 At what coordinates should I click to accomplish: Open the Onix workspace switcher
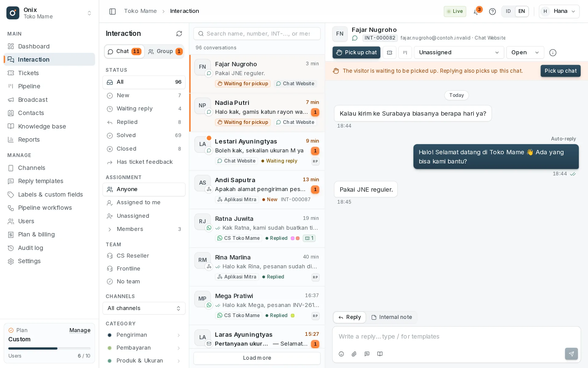pyautogui.click(x=49, y=13)
